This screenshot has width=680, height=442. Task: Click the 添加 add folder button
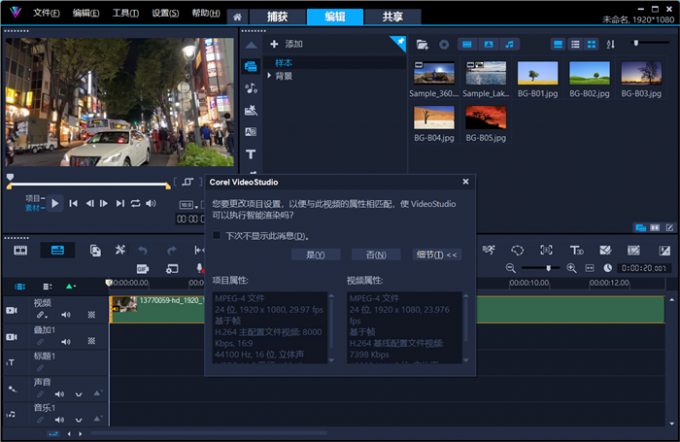coord(286,44)
